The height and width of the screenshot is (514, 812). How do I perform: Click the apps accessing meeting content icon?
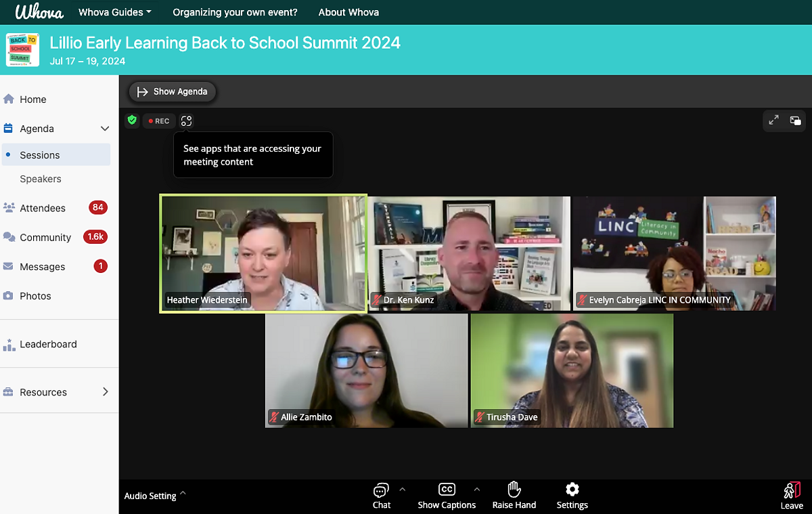[x=186, y=121]
